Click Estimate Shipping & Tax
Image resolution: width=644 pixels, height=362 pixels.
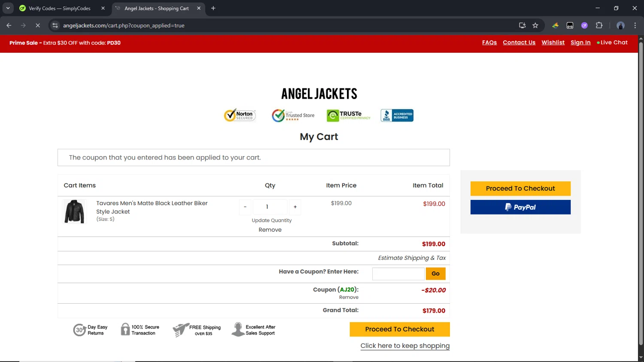point(412,258)
